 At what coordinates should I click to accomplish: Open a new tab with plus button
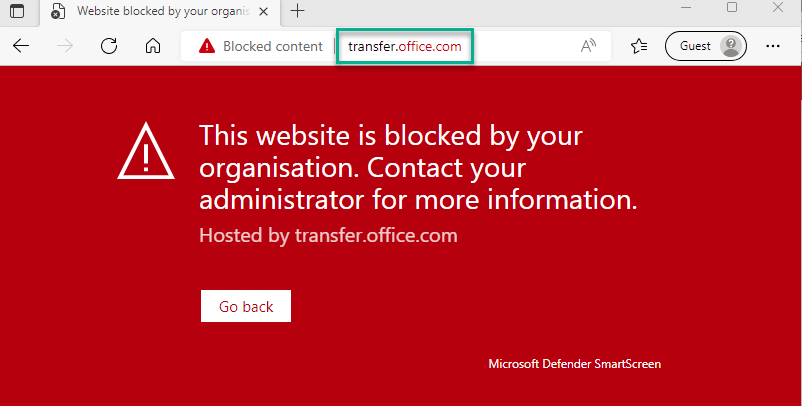pos(297,11)
